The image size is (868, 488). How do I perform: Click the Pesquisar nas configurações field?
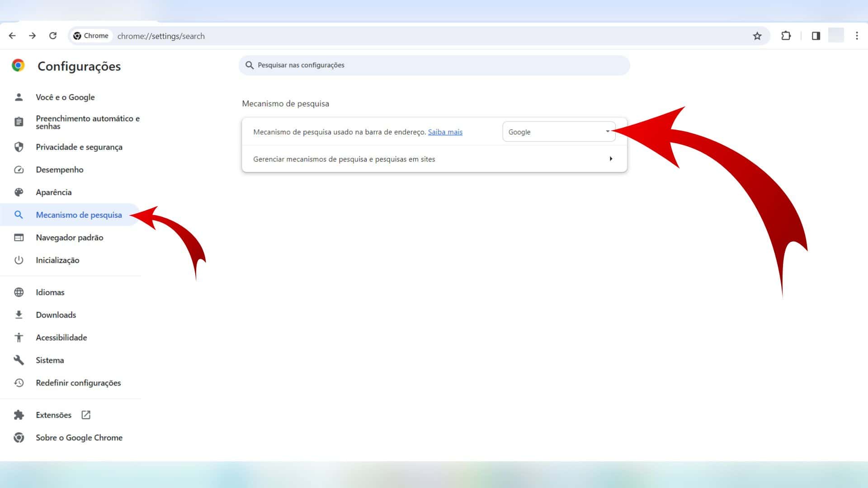tap(434, 66)
